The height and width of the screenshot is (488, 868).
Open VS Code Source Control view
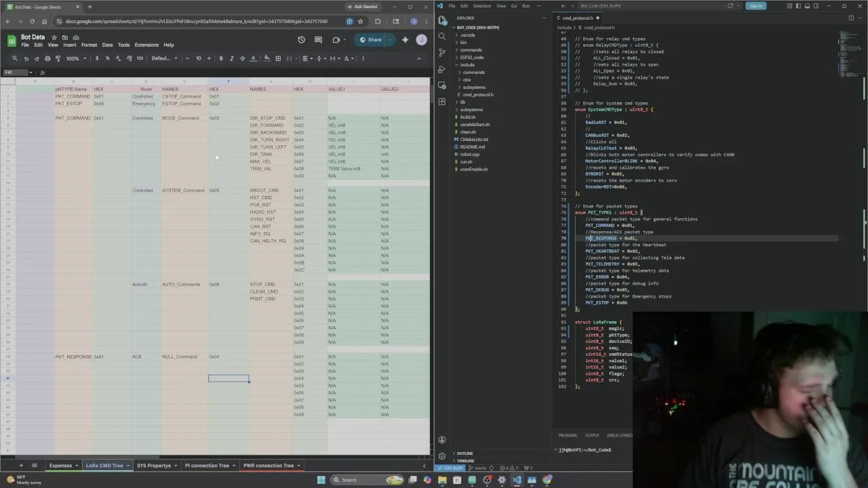coord(442,52)
